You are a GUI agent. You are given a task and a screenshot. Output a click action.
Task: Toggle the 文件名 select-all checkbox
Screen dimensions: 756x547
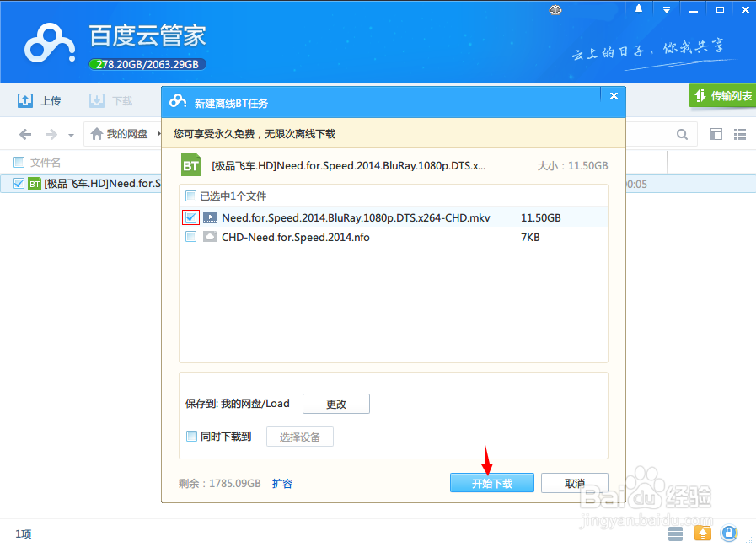click(19, 162)
